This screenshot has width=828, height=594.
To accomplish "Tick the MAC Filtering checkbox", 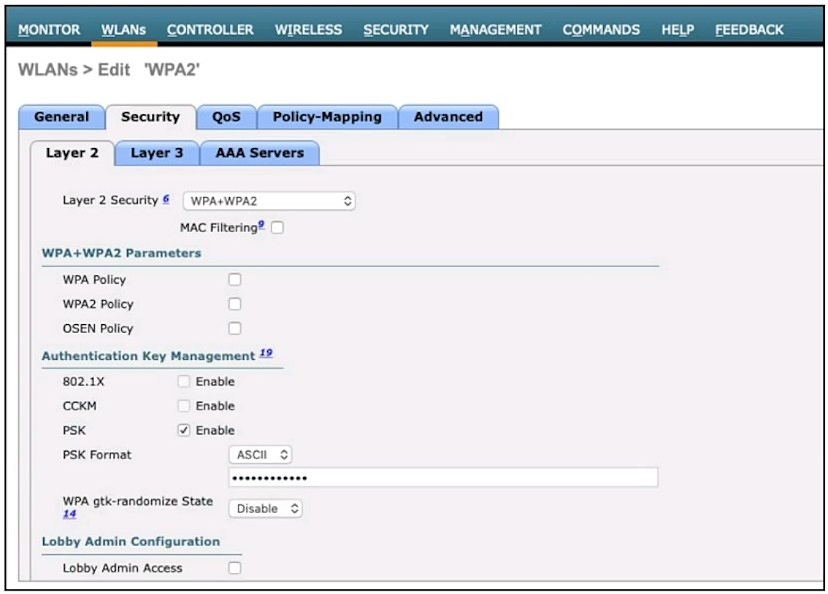I will pyautogui.click(x=277, y=228).
